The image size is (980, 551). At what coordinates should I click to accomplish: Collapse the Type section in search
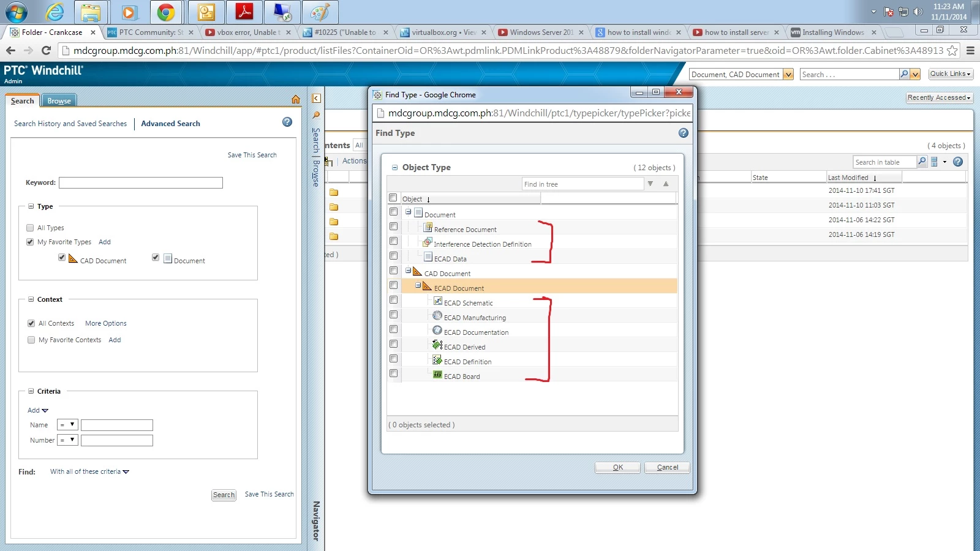[x=31, y=206]
